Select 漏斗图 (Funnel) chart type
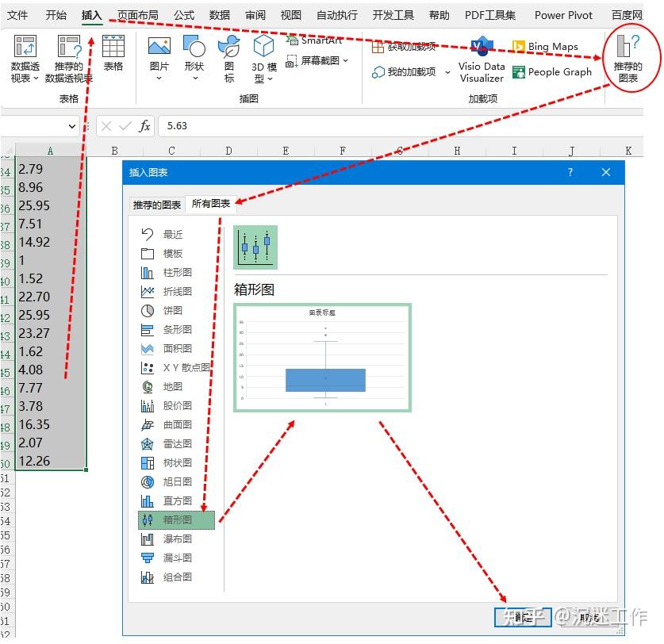 177,558
